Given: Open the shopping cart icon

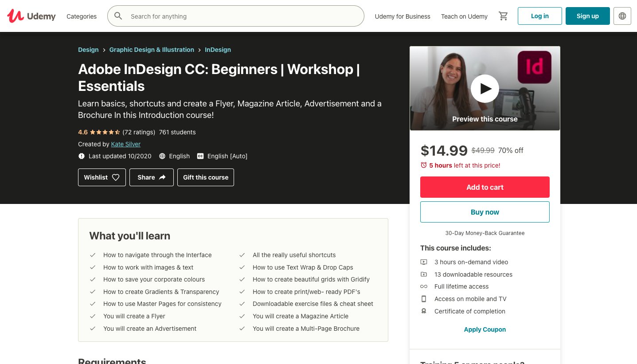Looking at the screenshot, I should (x=503, y=16).
